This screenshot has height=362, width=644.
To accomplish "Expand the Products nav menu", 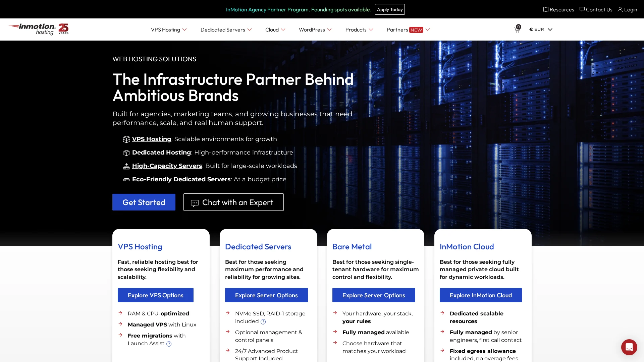I will pyautogui.click(x=359, y=29).
